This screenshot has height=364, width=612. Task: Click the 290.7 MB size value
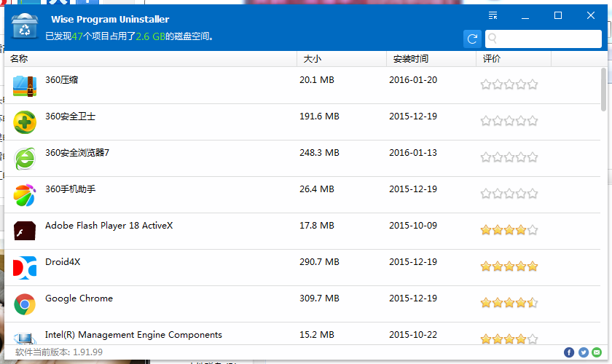click(x=319, y=262)
